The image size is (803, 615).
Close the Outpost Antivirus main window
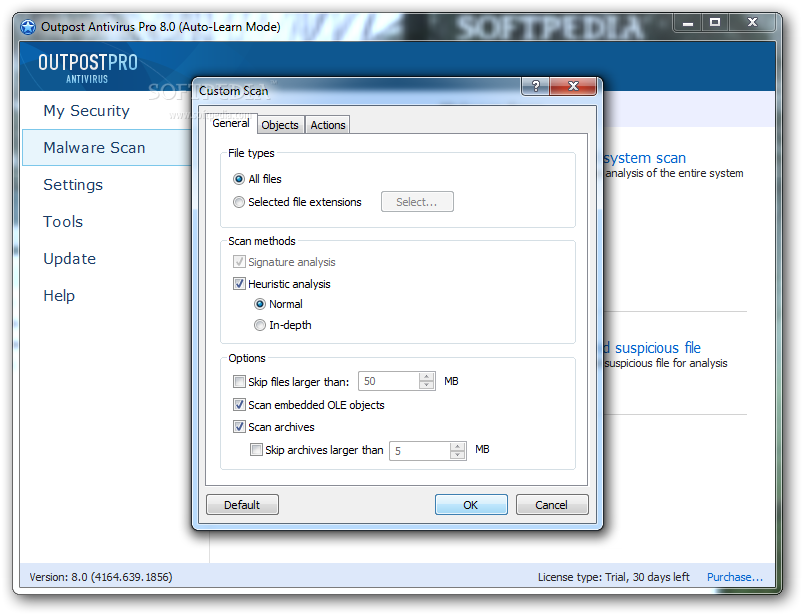(752, 23)
